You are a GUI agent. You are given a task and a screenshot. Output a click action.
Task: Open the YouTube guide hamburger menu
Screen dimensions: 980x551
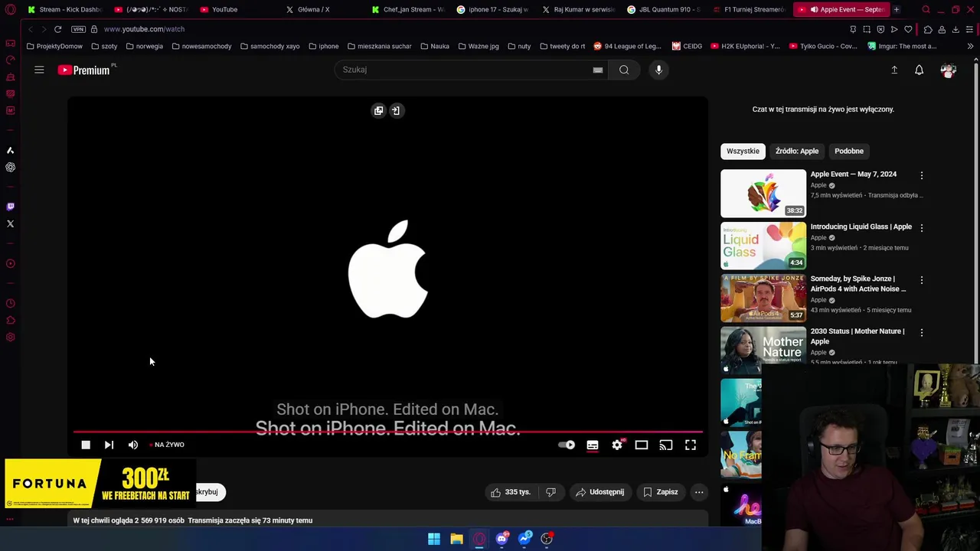[x=39, y=70]
